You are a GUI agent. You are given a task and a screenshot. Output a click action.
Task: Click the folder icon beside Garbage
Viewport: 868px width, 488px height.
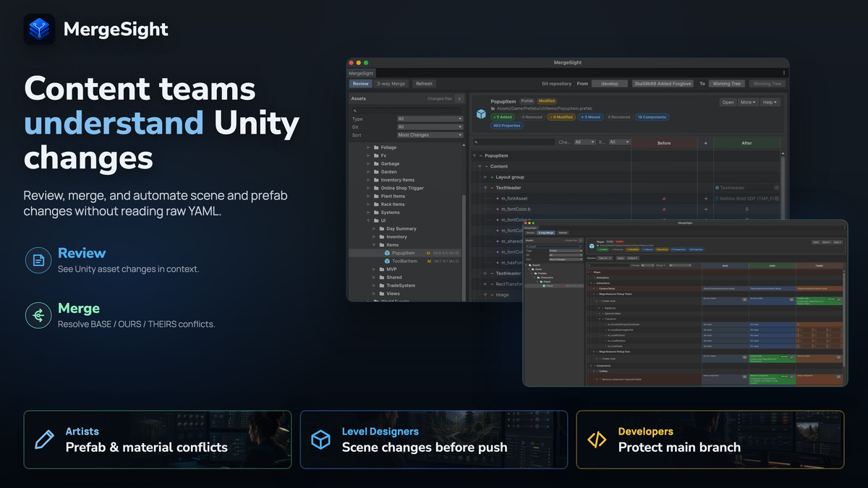375,163
